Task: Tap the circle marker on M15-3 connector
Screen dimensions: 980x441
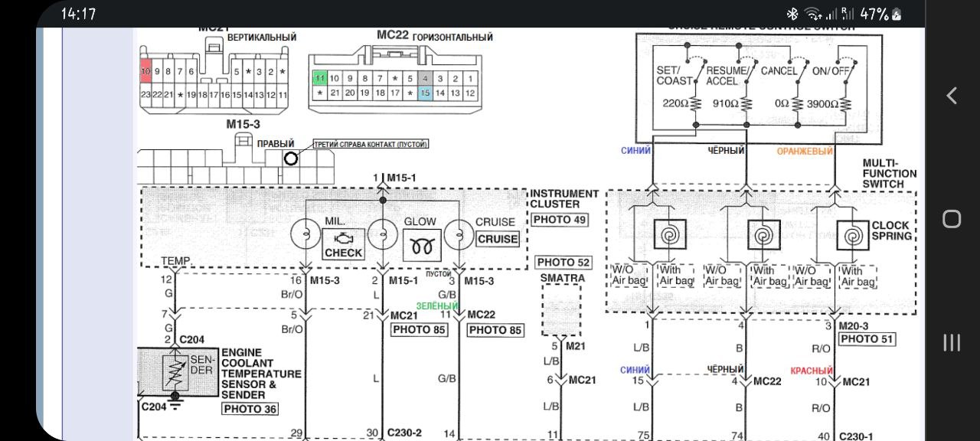Action: [290, 158]
